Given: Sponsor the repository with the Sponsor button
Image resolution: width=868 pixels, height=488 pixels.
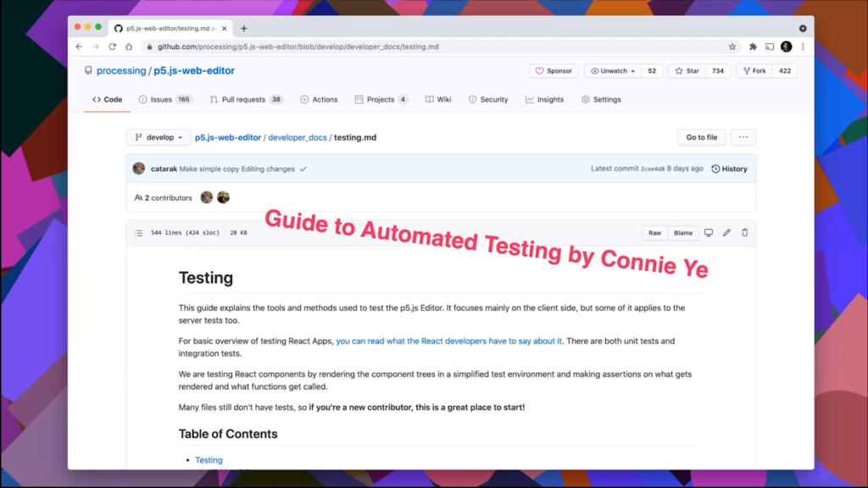Looking at the screenshot, I should click(x=554, y=71).
